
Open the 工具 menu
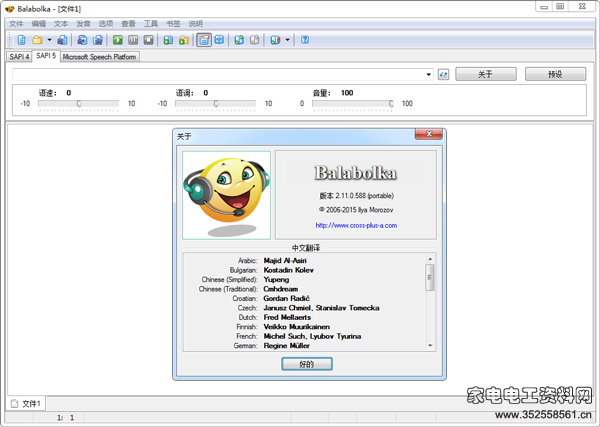pos(150,24)
